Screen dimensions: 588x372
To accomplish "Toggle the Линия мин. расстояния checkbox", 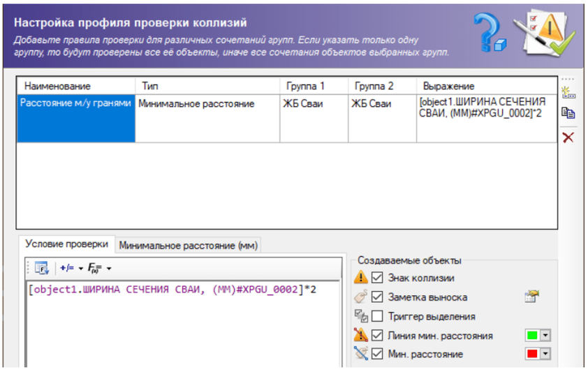I will tap(377, 336).
